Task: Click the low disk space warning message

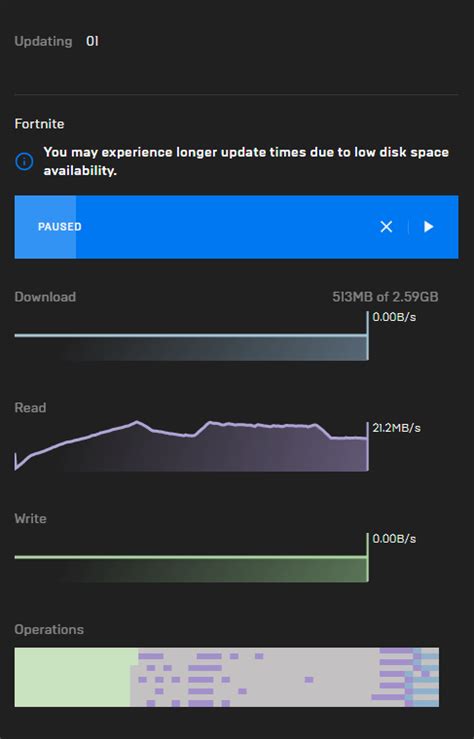Action: (x=246, y=161)
